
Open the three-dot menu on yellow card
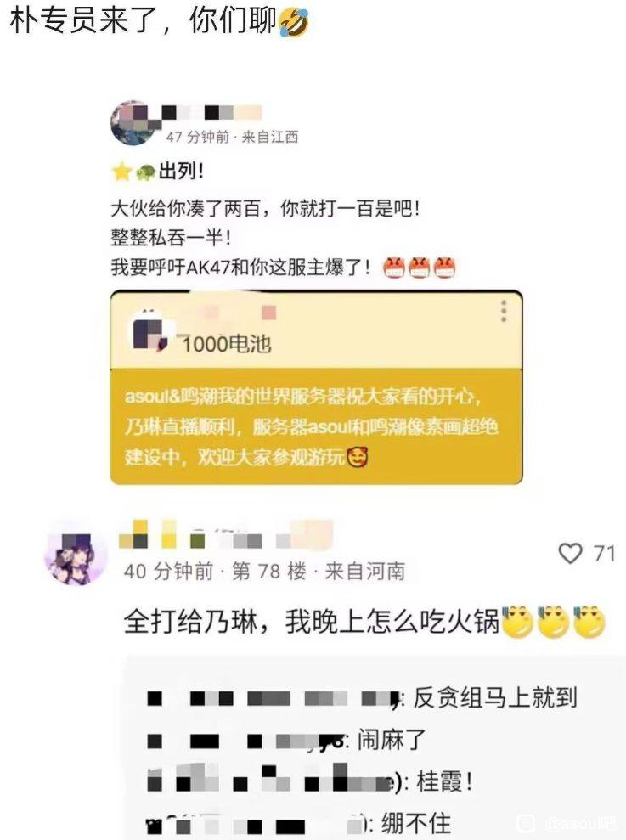point(504,311)
